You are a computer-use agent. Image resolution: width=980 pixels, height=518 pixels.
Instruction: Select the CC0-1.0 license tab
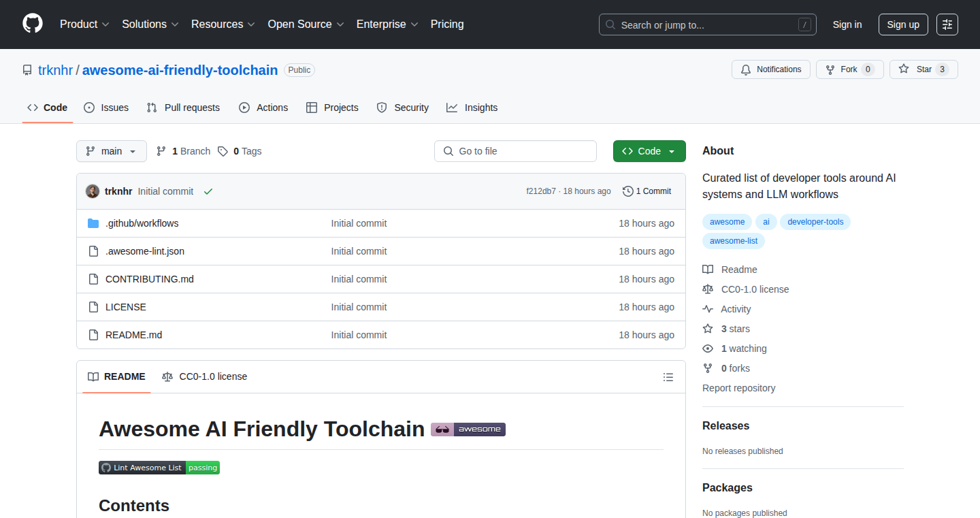click(204, 376)
